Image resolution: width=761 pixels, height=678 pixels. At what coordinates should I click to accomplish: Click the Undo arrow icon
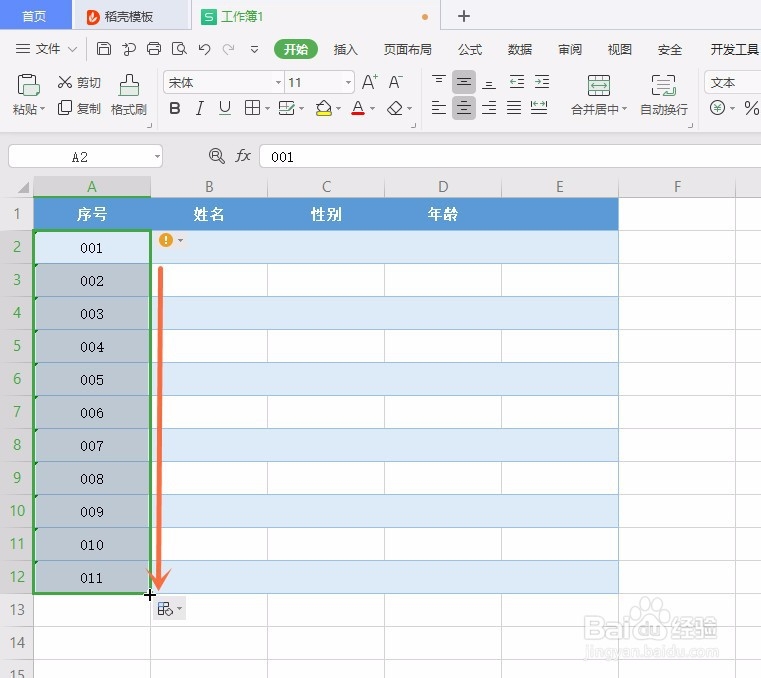[204, 49]
